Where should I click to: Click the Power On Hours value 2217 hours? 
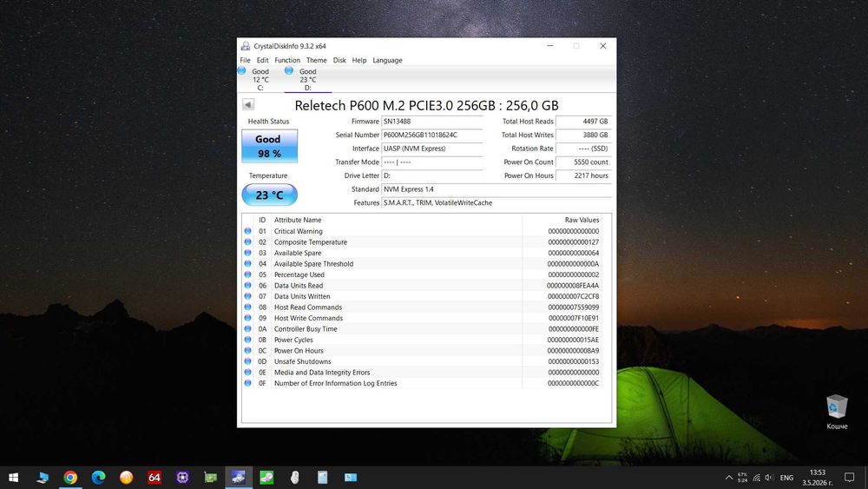583,175
